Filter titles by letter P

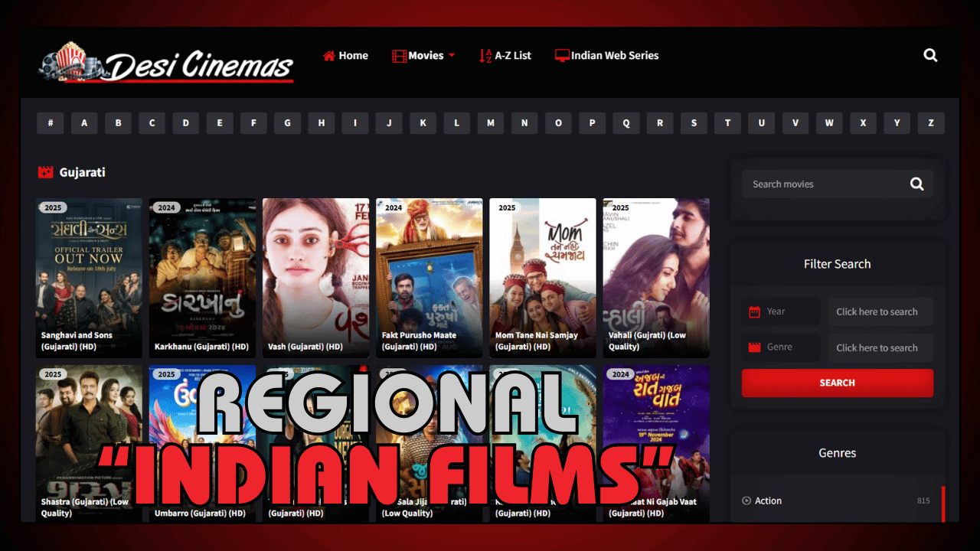tap(592, 123)
